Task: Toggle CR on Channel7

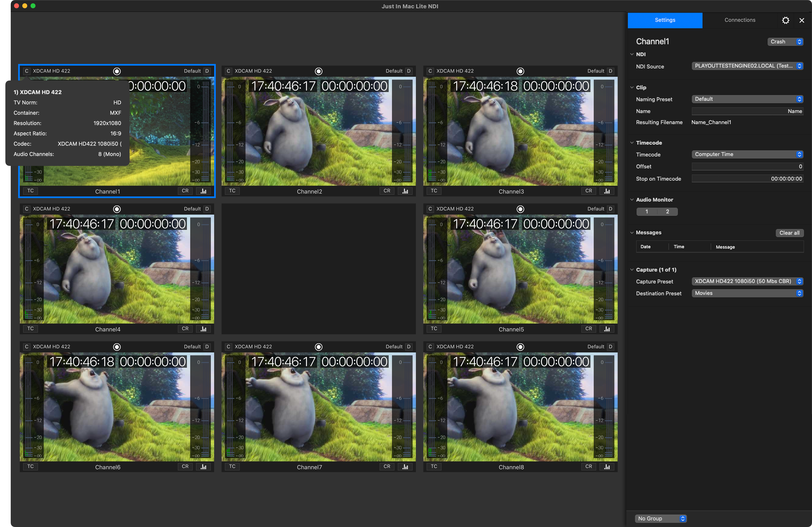Action: 387,467
